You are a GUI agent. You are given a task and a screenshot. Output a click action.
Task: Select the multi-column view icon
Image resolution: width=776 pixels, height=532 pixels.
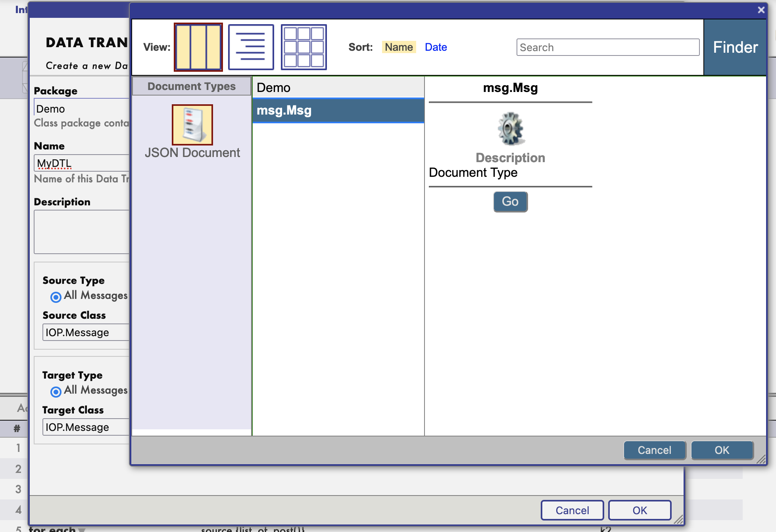(198, 47)
